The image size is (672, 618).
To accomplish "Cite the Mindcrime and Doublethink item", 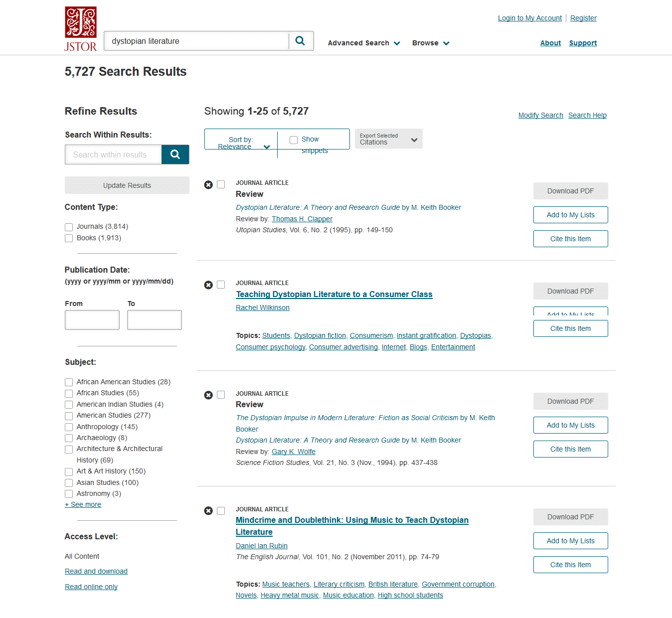I will 571,565.
